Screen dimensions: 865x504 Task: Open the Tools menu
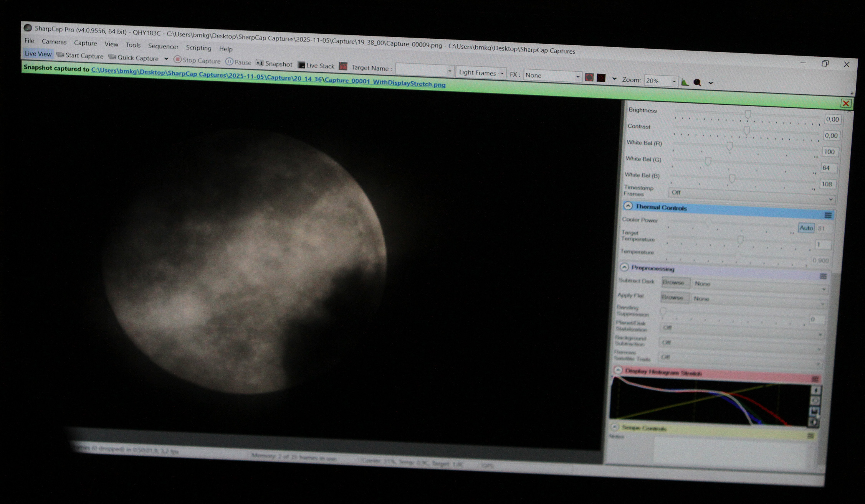[x=133, y=45]
